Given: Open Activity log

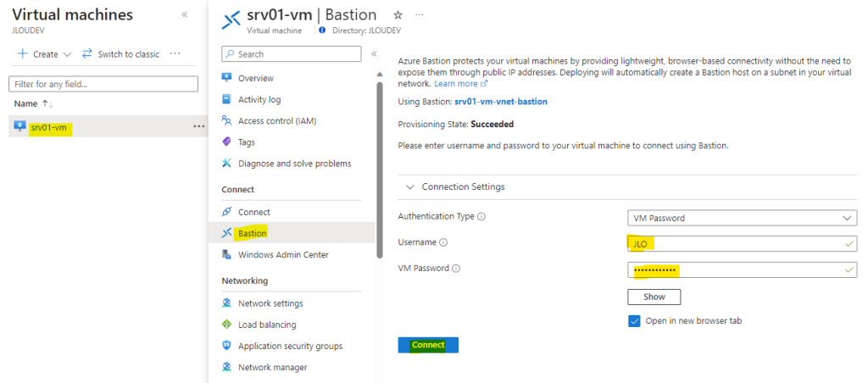Looking at the screenshot, I should 259,100.
